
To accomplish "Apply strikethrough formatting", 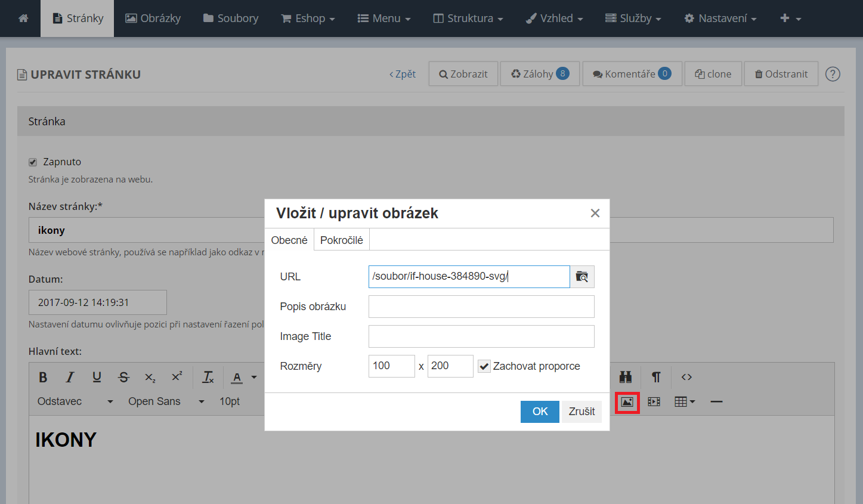I will (x=123, y=377).
